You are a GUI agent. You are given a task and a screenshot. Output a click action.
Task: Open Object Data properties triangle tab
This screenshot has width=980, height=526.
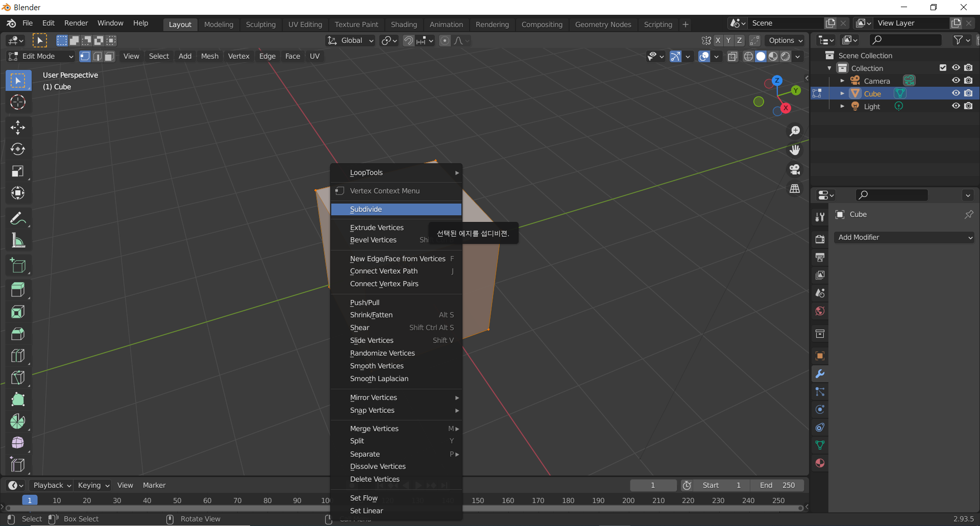click(x=820, y=445)
